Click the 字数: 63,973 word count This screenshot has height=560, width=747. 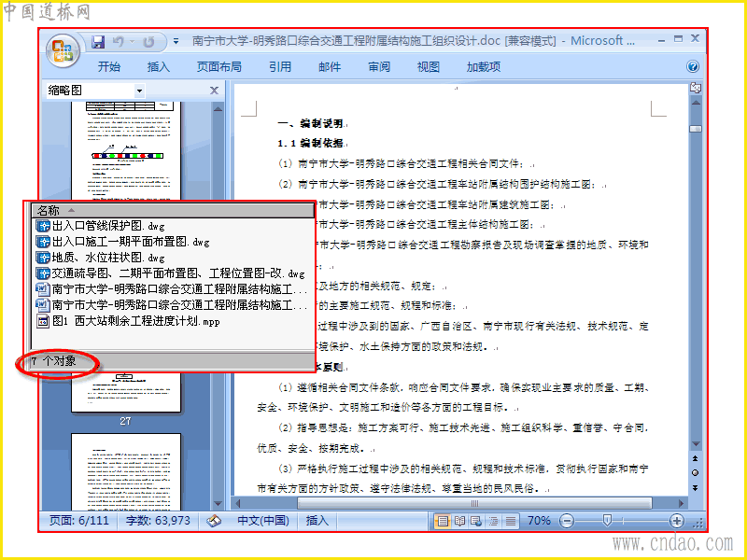point(158,521)
